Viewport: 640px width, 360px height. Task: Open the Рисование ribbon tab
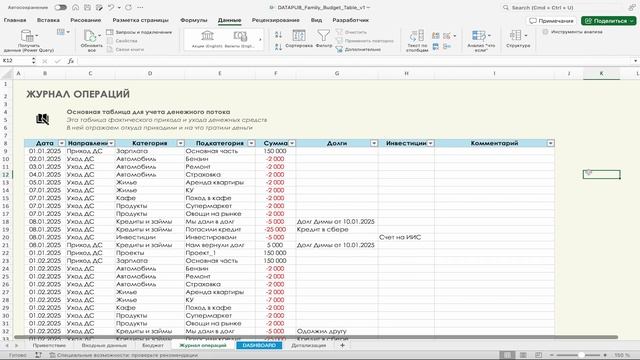85,20
